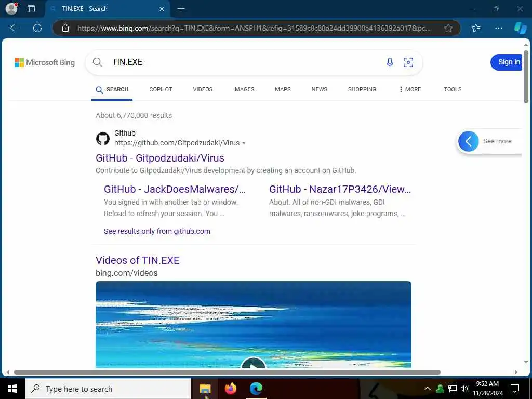The width and height of the screenshot is (532, 399).
Task: Sign in to Bing
Action: pos(507,62)
